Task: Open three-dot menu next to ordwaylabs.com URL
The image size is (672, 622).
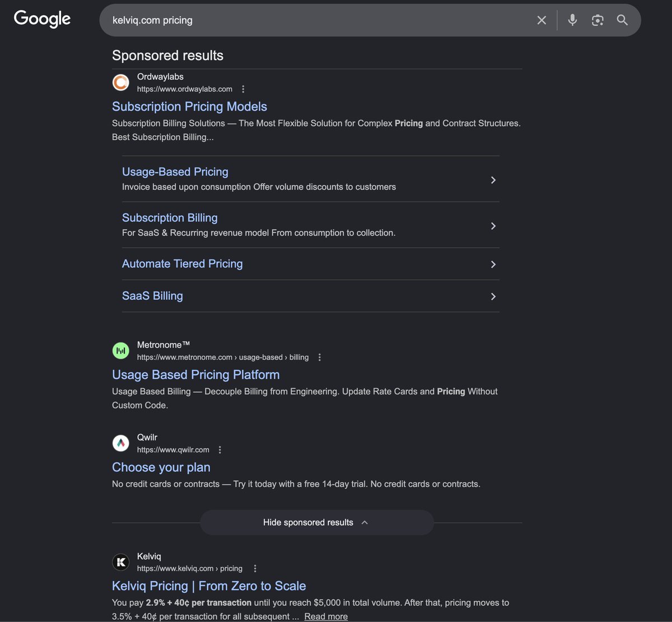Action: (243, 89)
